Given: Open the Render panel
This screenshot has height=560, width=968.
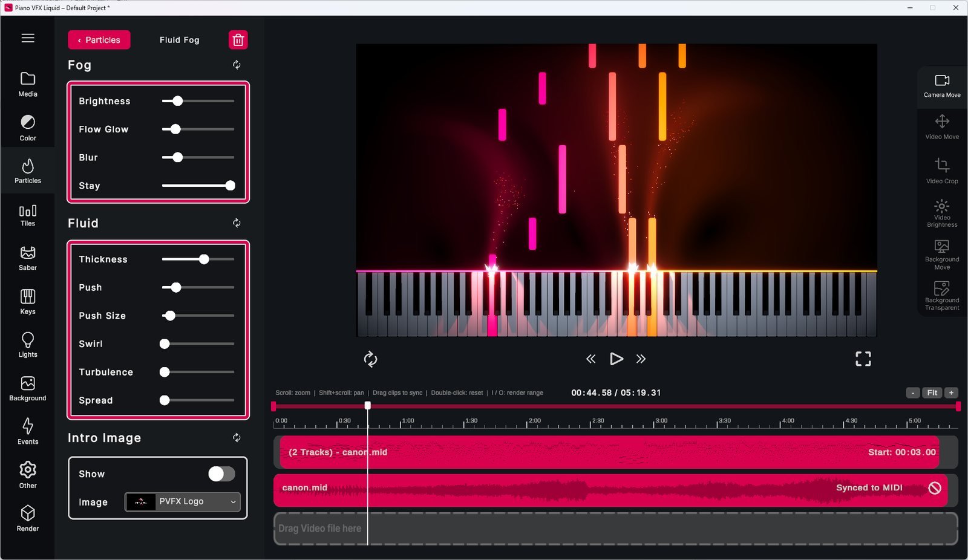Looking at the screenshot, I should [28, 519].
